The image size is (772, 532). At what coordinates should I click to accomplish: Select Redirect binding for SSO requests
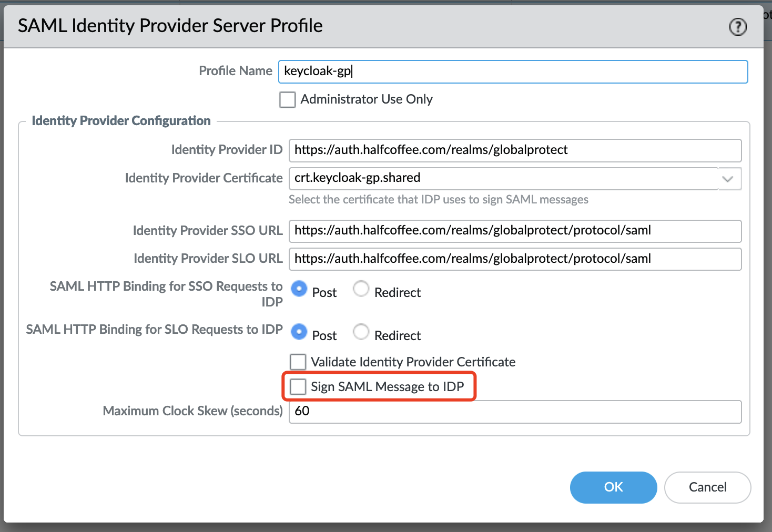point(361,288)
